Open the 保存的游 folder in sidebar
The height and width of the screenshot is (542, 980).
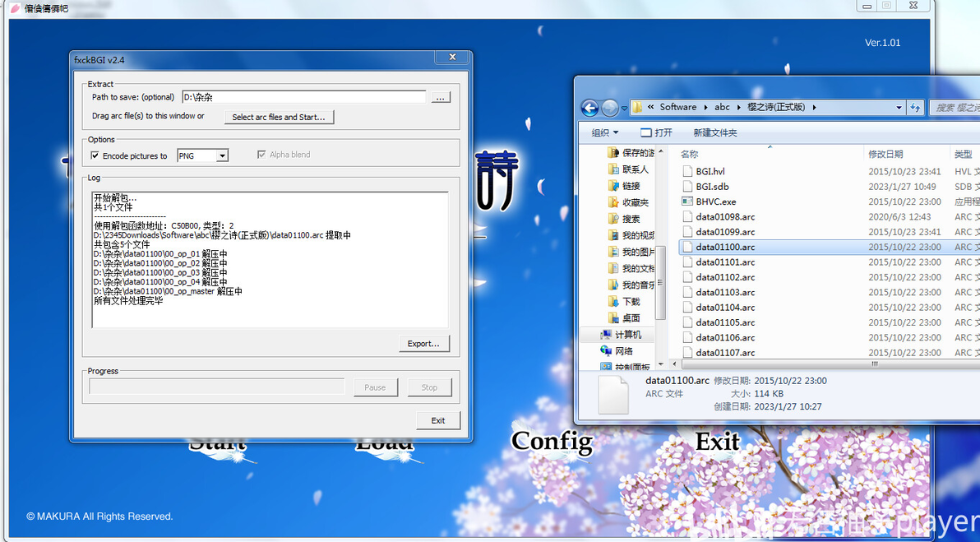tap(631, 152)
